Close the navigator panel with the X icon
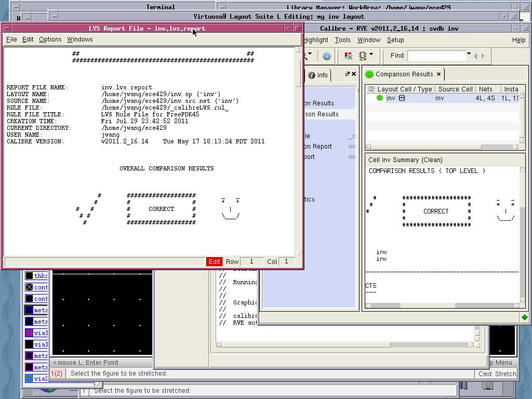The image size is (532, 399). point(353,74)
